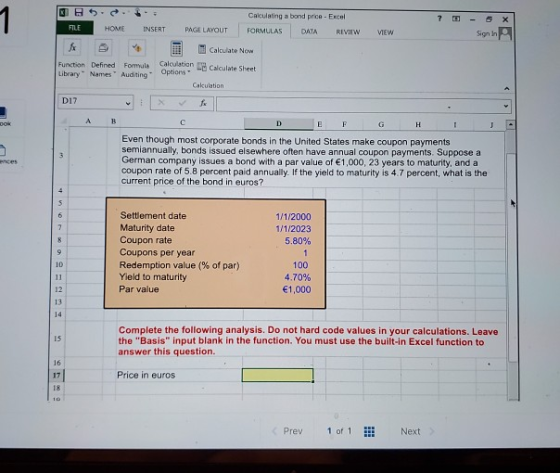
Task: Open the FILE tab
Action: 75,28
